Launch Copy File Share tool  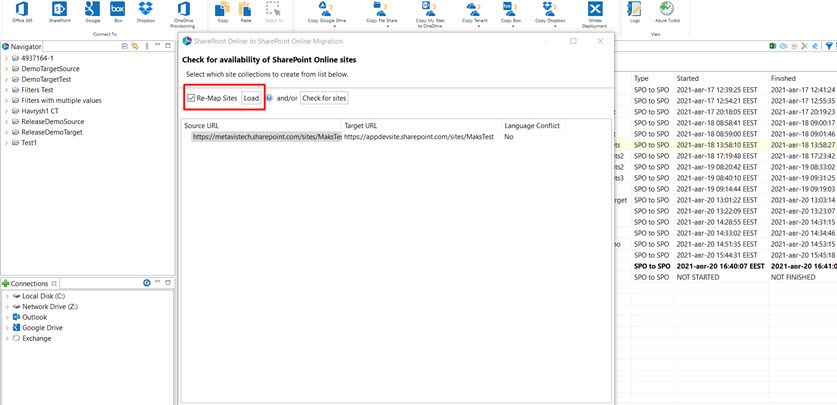(x=380, y=12)
